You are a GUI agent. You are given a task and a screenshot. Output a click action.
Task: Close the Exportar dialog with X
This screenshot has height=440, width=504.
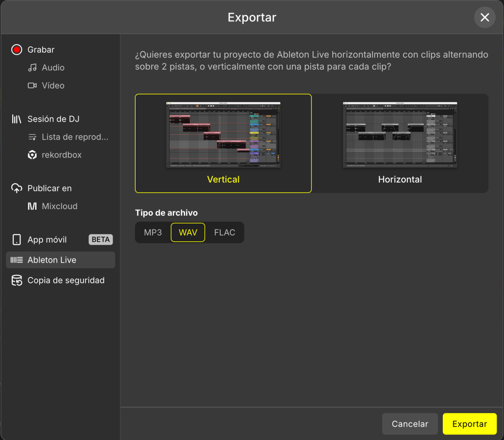(484, 17)
